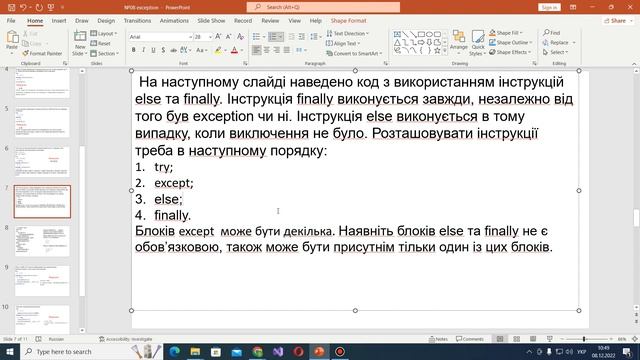This screenshot has height=360, width=640.
Task: Switch to the Transitions tab
Action: coord(137,20)
